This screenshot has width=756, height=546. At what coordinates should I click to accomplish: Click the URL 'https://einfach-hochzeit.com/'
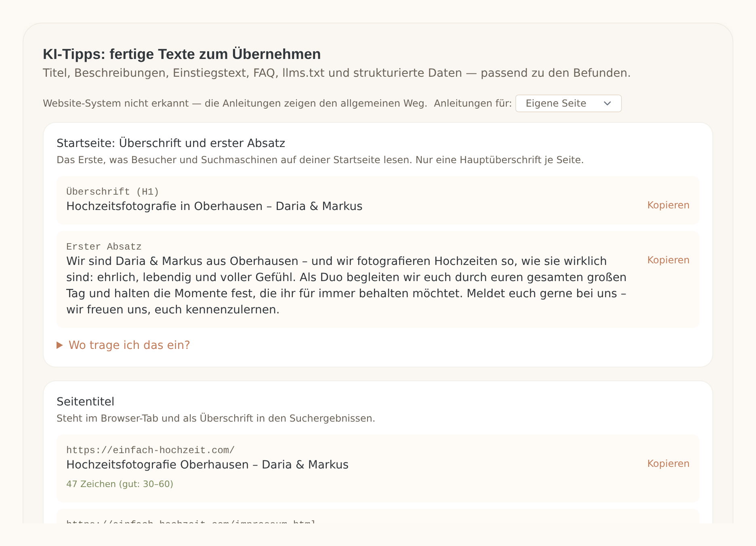(150, 450)
